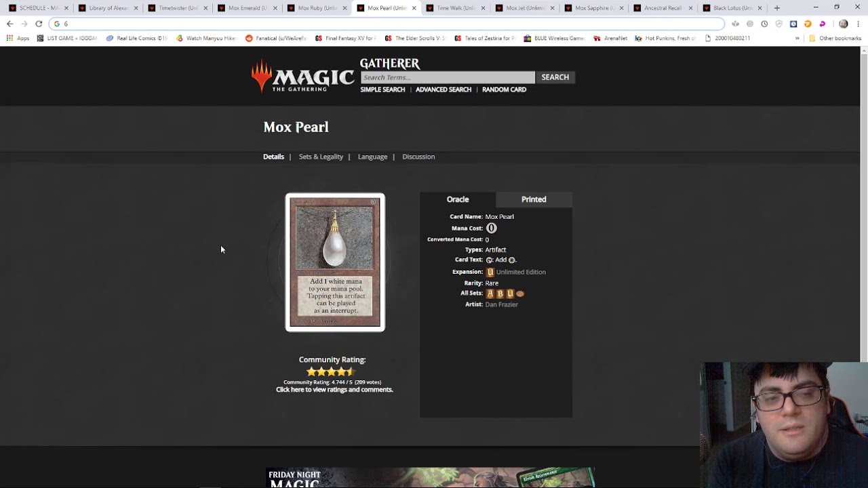Click the Advanced Search link
This screenshot has height=488, width=868.
click(x=443, y=89)
